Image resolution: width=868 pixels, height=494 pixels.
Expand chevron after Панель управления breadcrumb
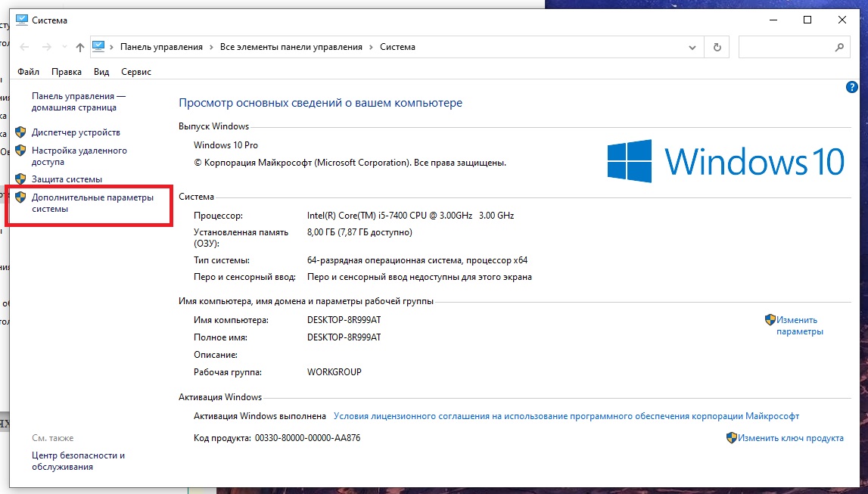pyautogui.click(x=211, y=47)
